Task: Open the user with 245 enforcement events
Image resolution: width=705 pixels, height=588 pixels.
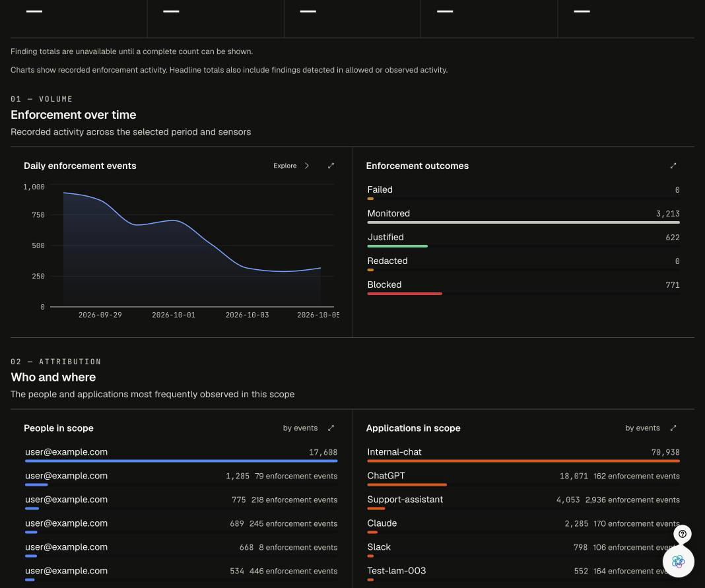Action: coord(181,526)
